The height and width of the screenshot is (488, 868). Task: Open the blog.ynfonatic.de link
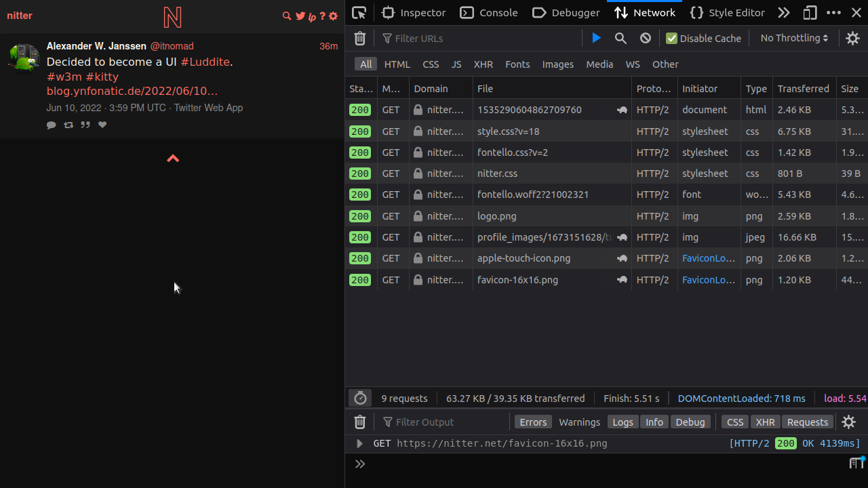pos(132,91)
